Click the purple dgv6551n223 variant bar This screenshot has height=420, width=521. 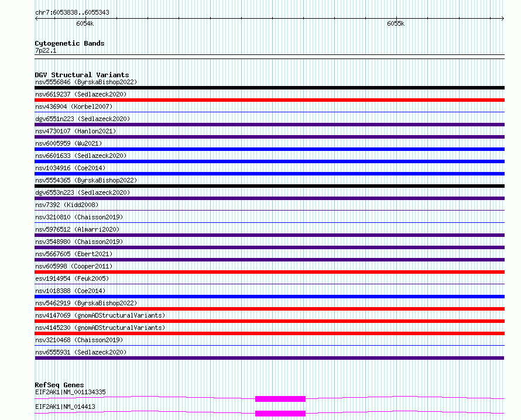[269, 125]
